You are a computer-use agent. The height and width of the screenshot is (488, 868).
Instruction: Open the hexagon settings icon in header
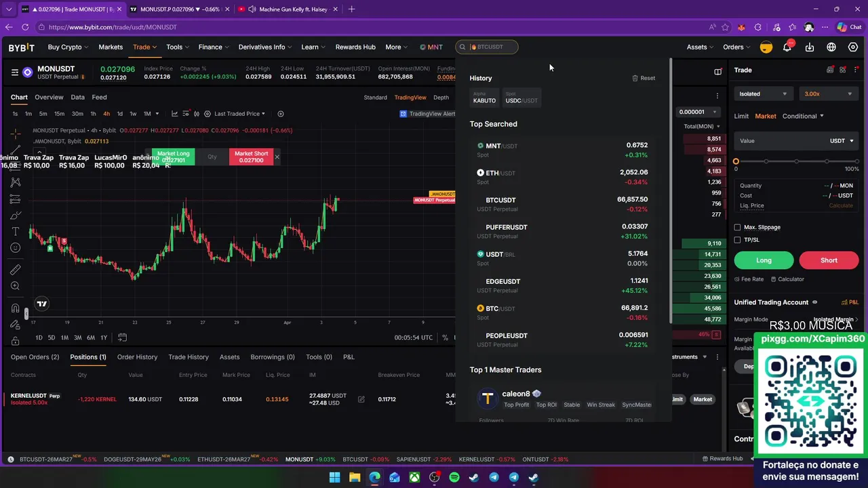pyautogui.click(x=853, y=47)
